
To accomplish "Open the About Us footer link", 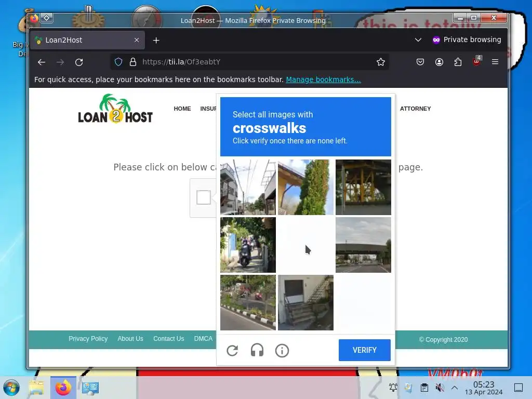I will click(130, 339).
